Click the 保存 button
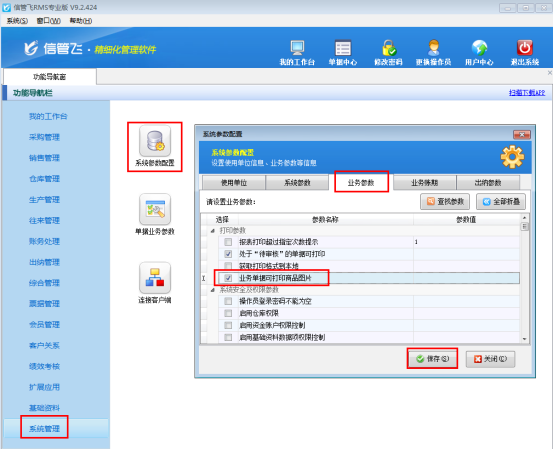This screenshot has width=553, height=449. point(433,359)
